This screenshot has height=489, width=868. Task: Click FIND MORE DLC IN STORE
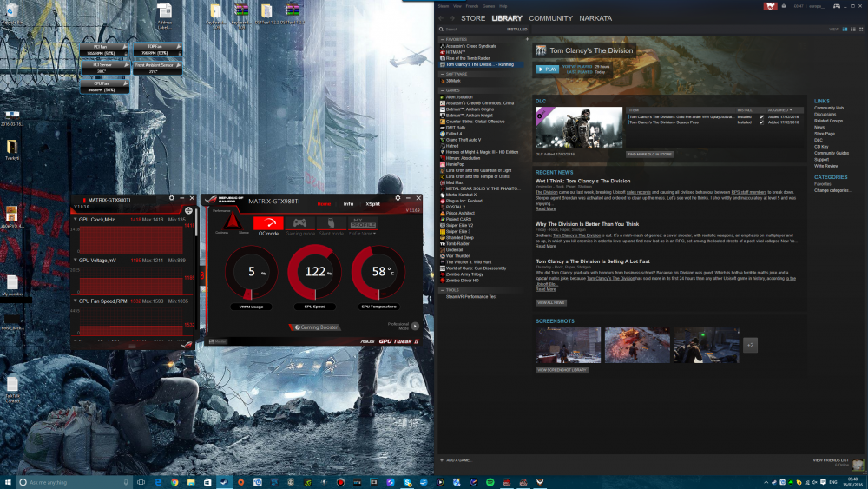(650, 155)
